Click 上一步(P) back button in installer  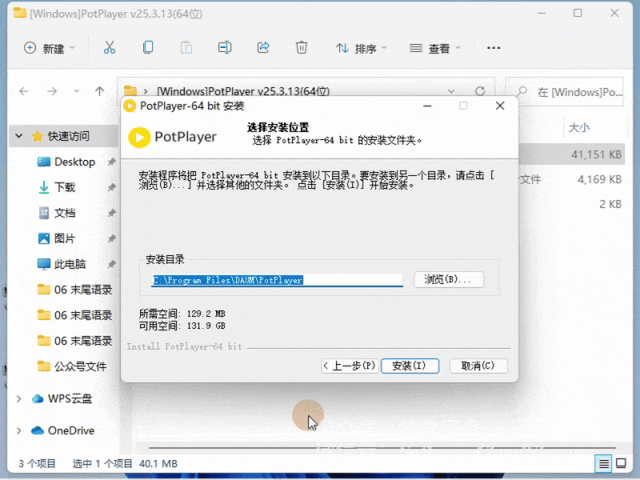click(350, 366)
